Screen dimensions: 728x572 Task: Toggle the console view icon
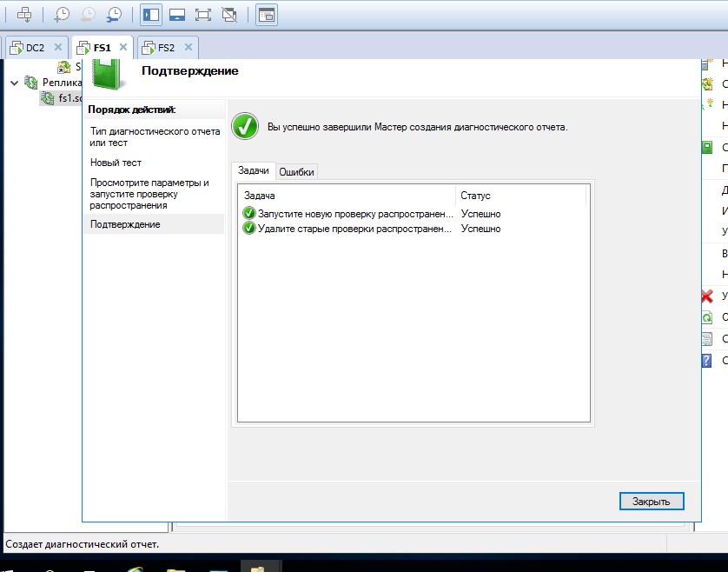(x=267, y=15)
